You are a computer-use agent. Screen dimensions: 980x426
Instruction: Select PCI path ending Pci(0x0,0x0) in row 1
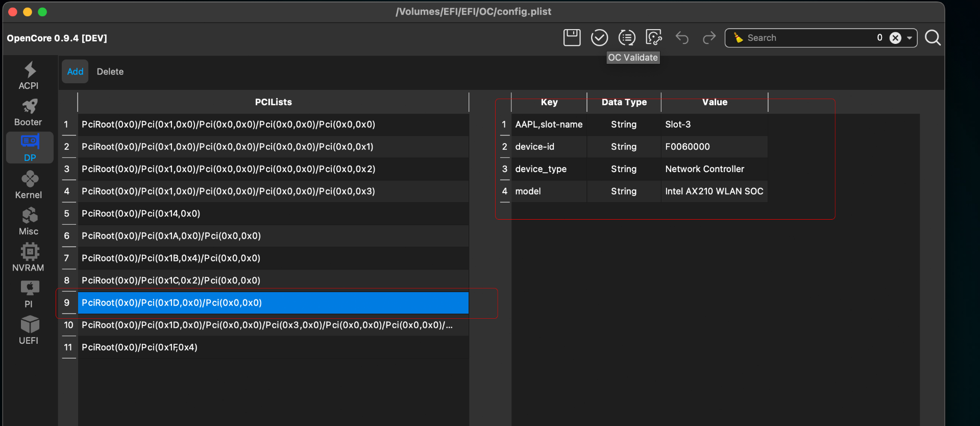(x=273, y=125)
